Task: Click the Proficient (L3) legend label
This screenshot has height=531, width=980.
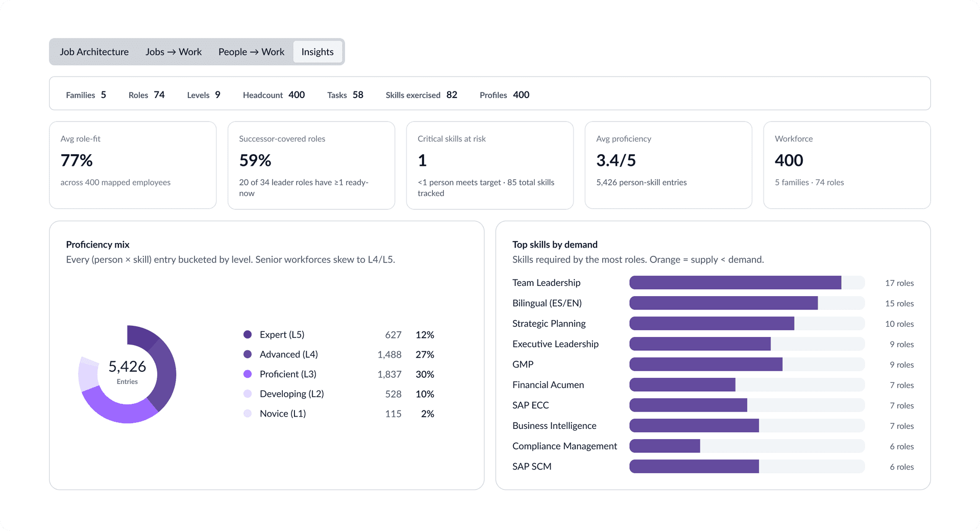Action: pyautogui.click(x=288, y=374)
